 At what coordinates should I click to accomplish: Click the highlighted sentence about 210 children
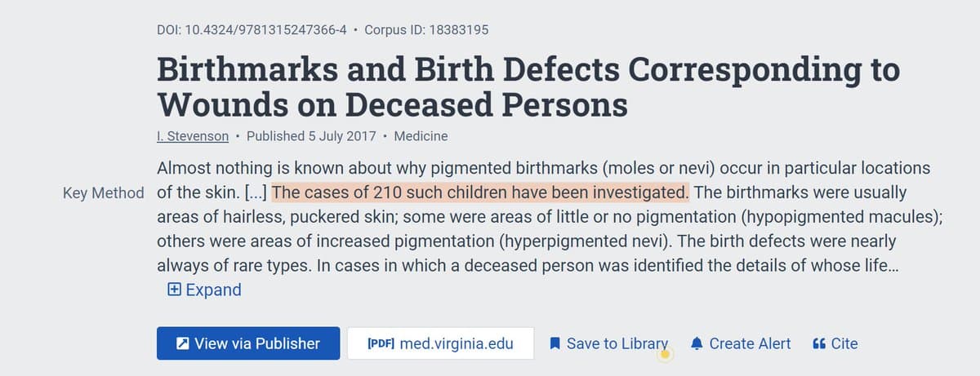click(481, 193)
